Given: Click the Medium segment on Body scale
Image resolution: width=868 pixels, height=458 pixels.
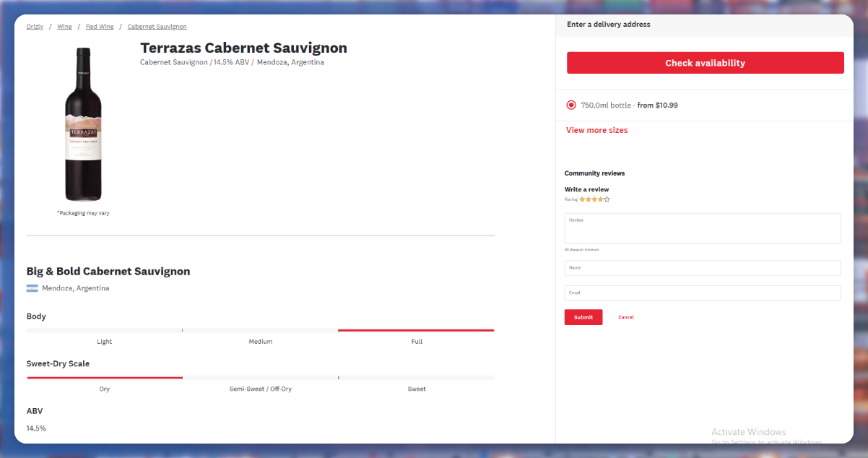Looking at the screenshot, I should click(261, 330).
